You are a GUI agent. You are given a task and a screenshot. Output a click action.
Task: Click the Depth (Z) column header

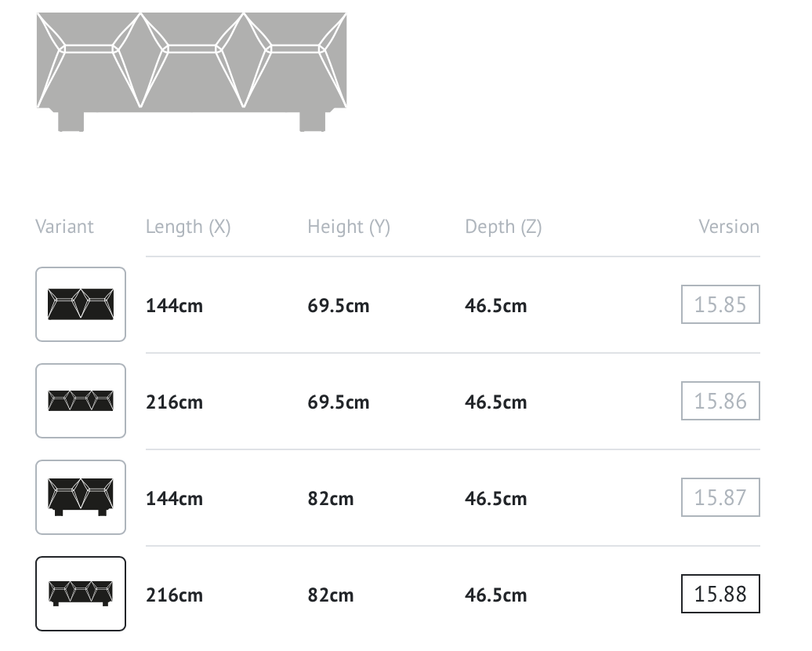[503, 227]
